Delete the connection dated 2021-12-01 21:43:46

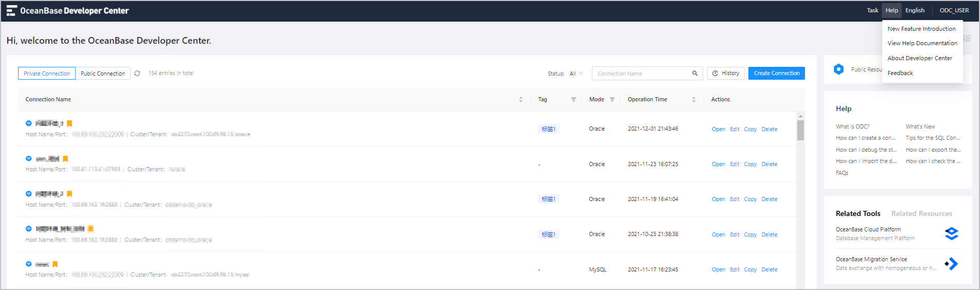point(769,129)
